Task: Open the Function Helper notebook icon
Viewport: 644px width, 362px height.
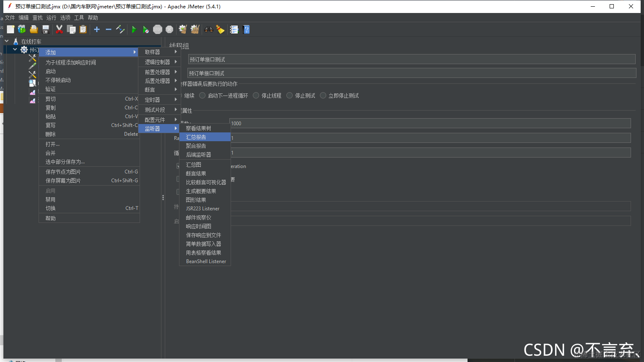Action: click(234, 29)
